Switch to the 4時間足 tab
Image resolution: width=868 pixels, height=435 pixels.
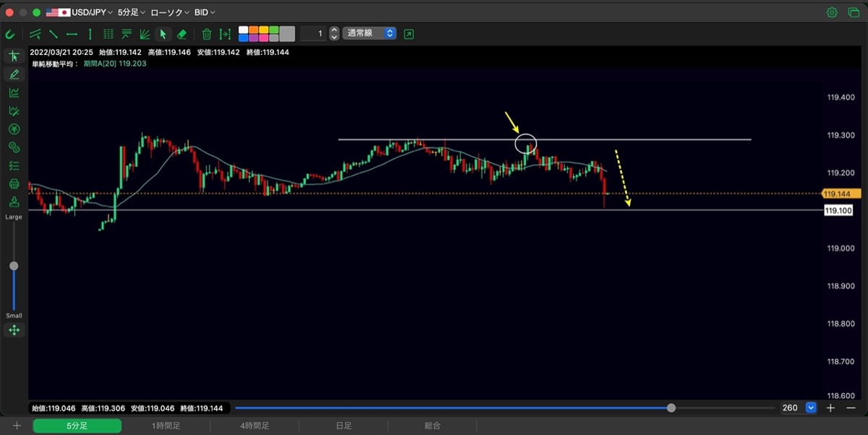255,426
